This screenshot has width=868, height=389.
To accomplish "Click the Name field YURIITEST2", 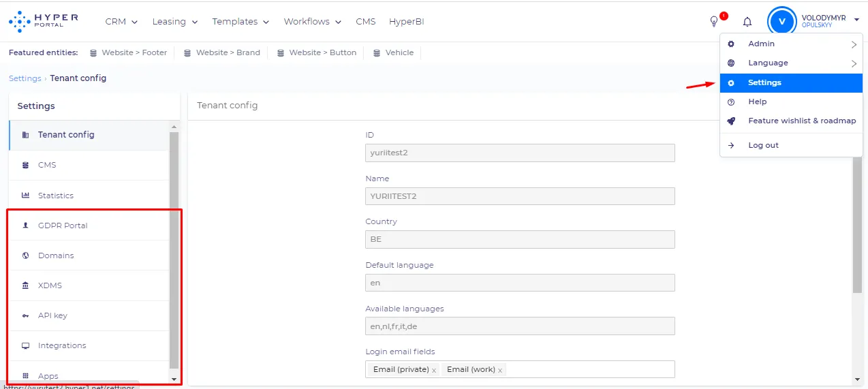I will click(x=520, y=196).
